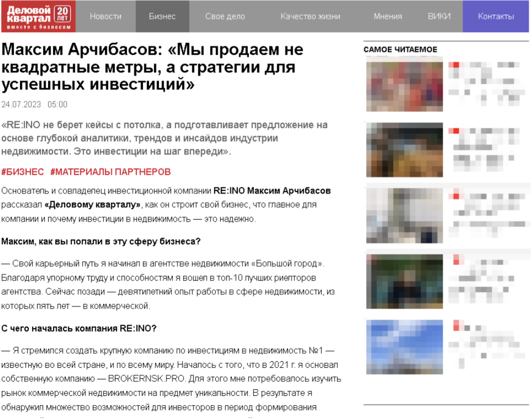The image size is (532, 420).
Task: Open Качество жизни section
Action: (310, 16)
